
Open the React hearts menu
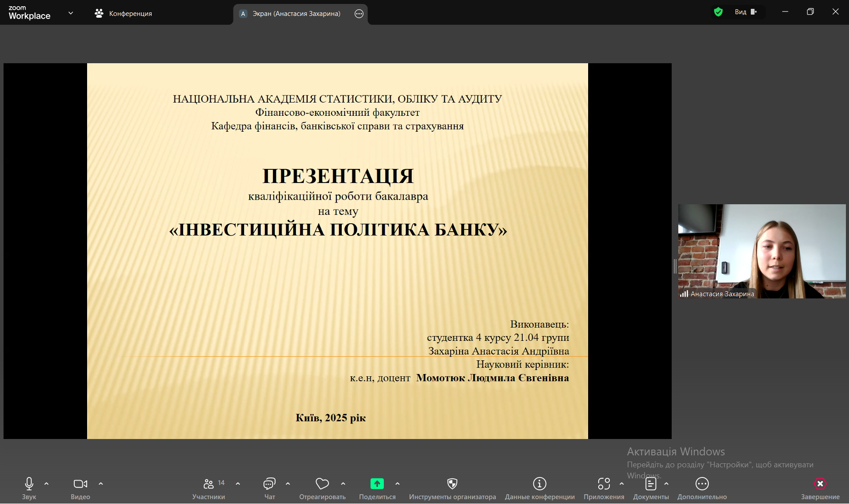click(322, 484)
